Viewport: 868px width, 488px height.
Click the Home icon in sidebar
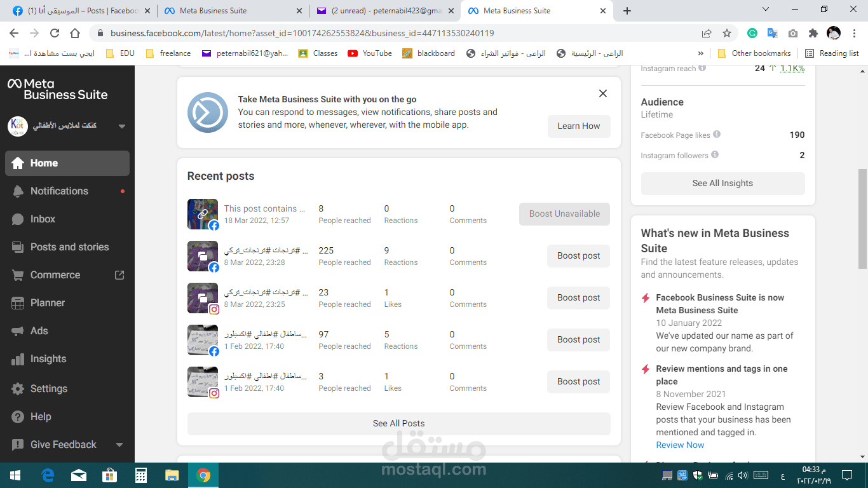[18, 163]
